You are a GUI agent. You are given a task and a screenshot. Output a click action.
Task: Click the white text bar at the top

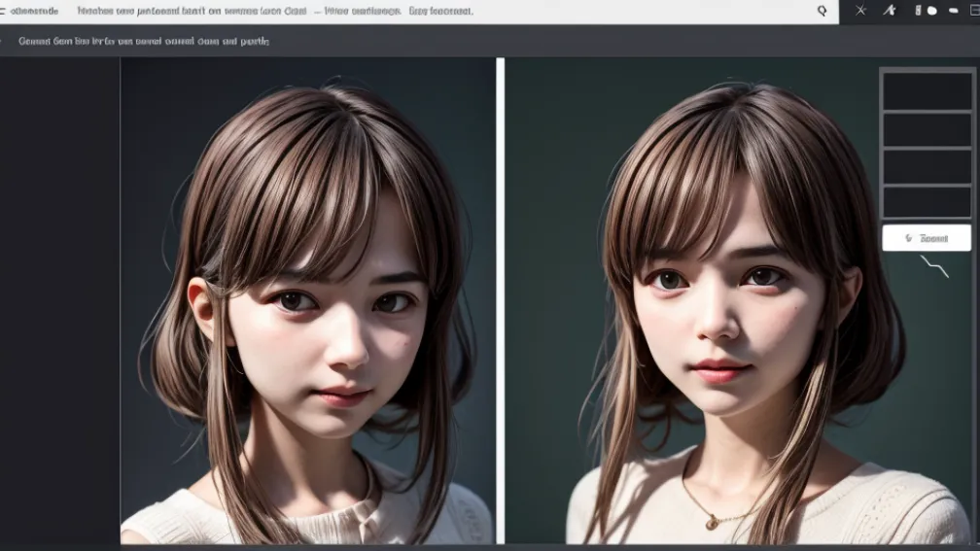419,12
